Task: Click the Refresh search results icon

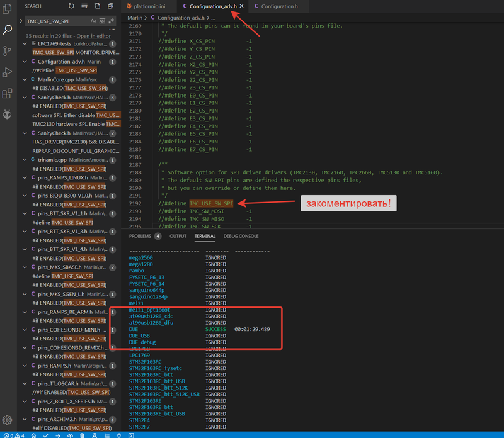Action: pos(71,6)
